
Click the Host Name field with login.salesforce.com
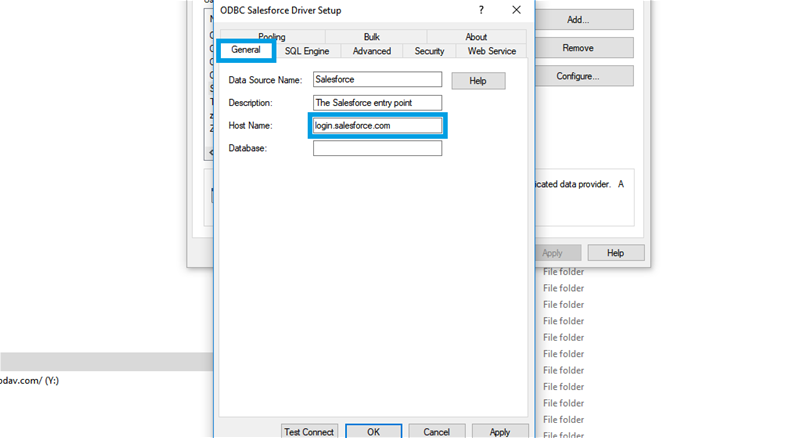pos(377,125)
